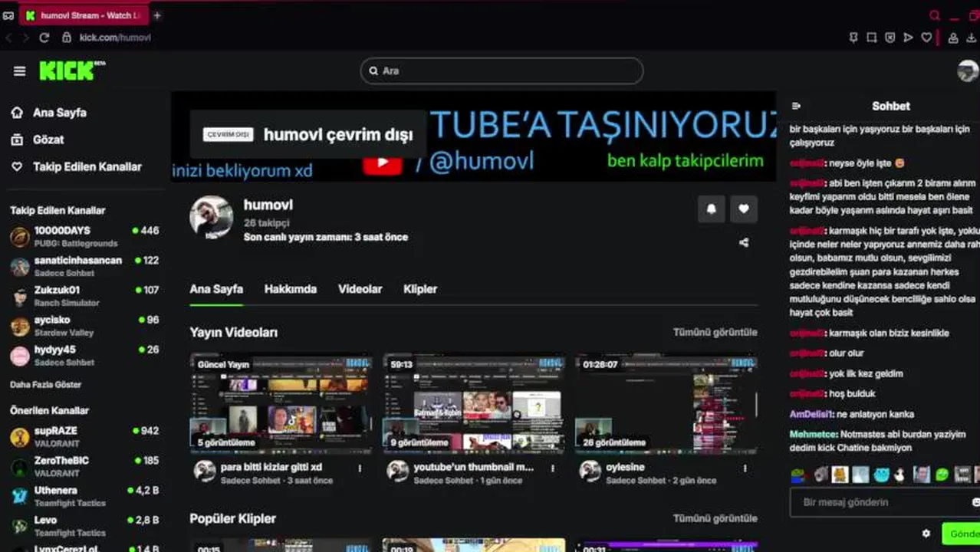Open the Zukzuk01 channel

(x=84, y=296)
